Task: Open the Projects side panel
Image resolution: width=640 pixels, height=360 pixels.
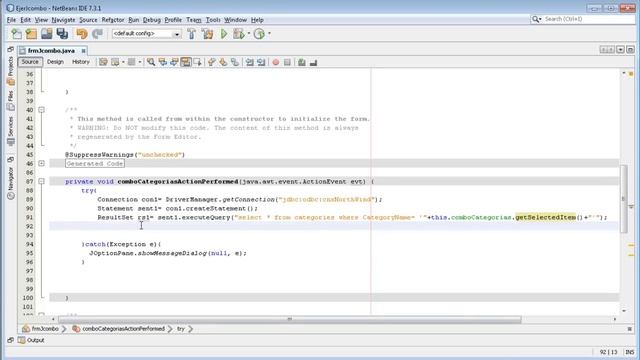Action: pyautogui.click(x=11, y=71)
